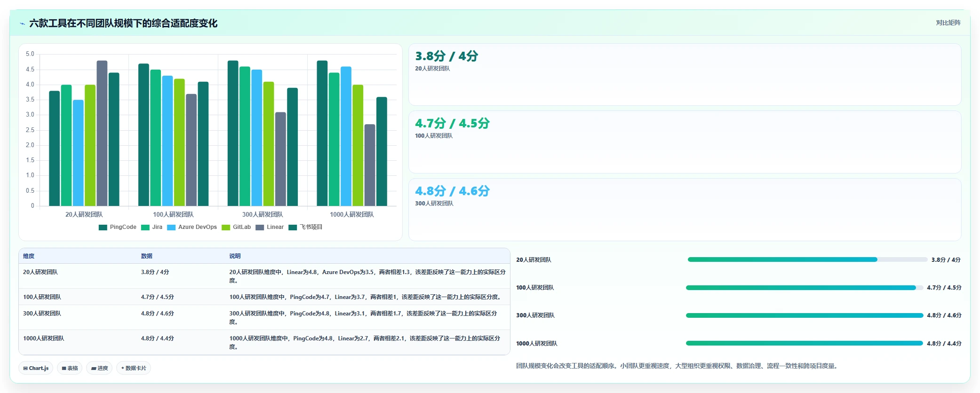Click the Linear legend label
This screenshot has height=393, width=980.
pos(275,227)
